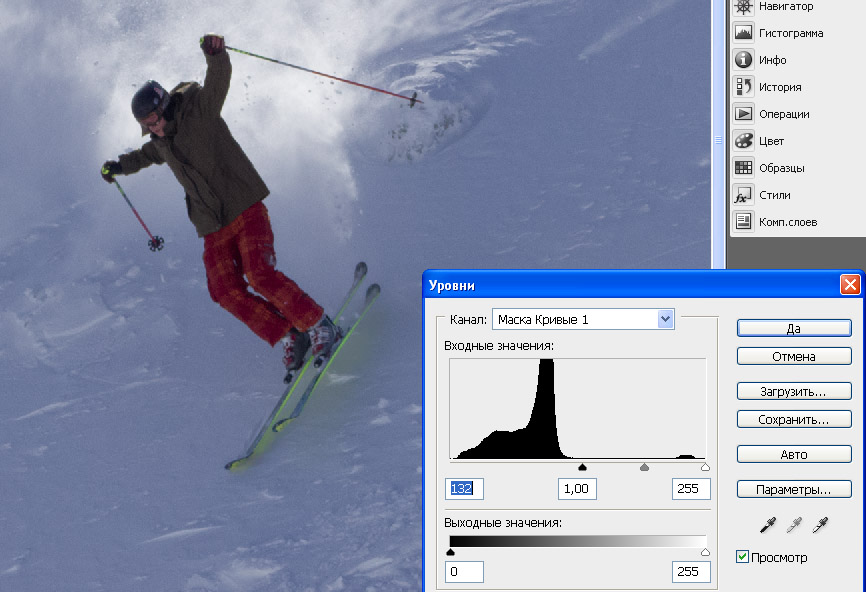Screen dimensions: 866x592
Task: Click the Инфо panel icon
Action: point(743,60)
